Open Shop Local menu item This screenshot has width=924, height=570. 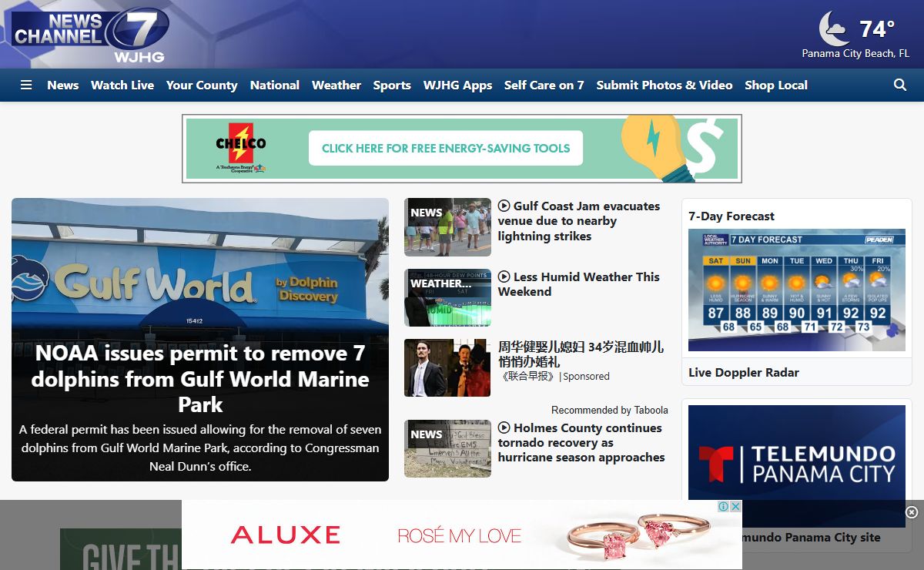click(776, 85)
